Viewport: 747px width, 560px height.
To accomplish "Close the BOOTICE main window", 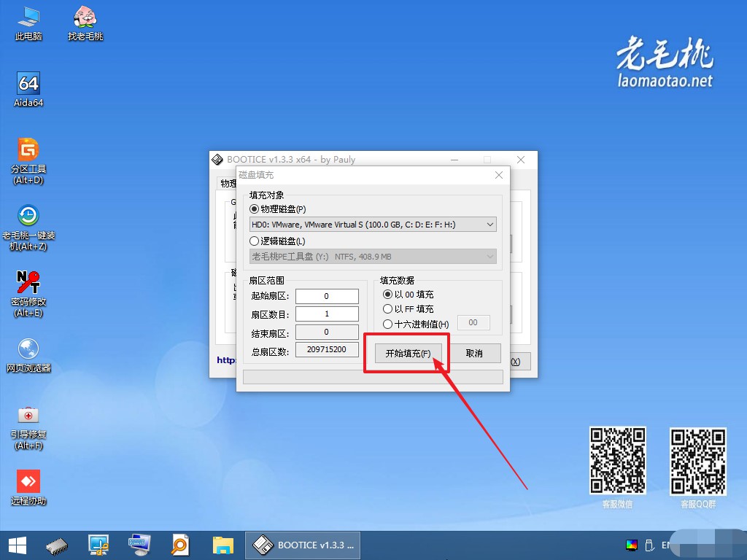I will pyautogui.click(x=521, y=160).
